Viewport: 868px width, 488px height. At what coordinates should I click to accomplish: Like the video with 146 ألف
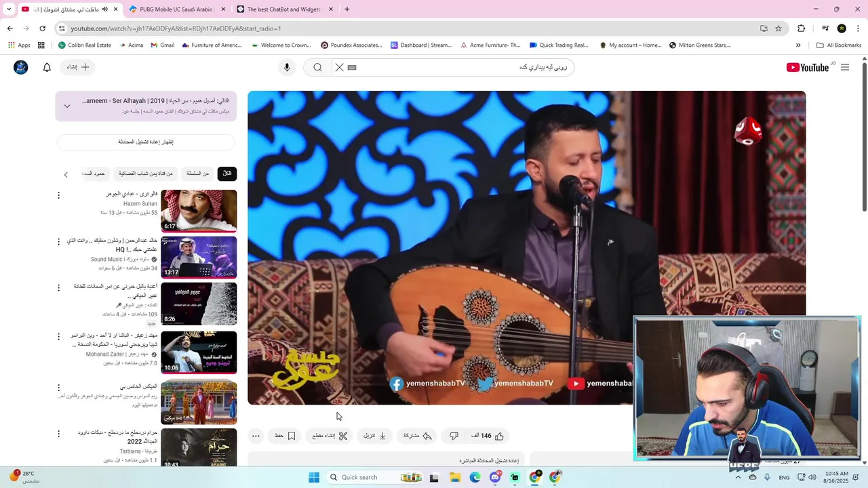point(488,436)
